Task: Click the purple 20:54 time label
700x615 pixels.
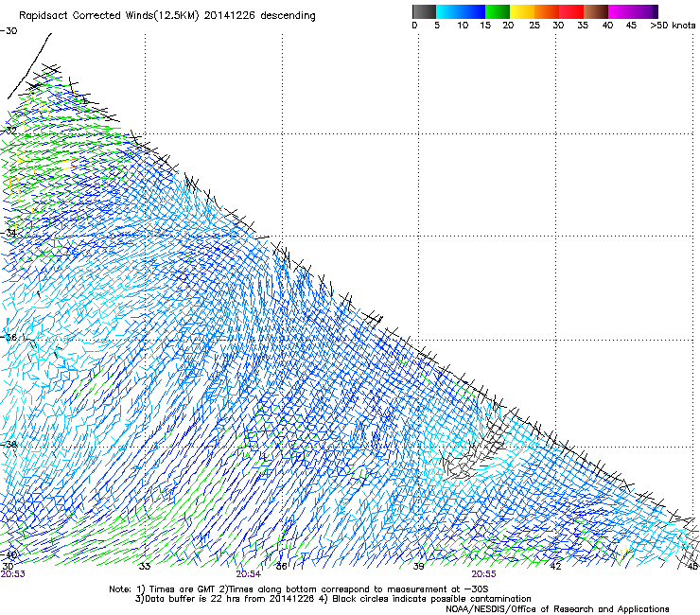Action: point(249,574)
